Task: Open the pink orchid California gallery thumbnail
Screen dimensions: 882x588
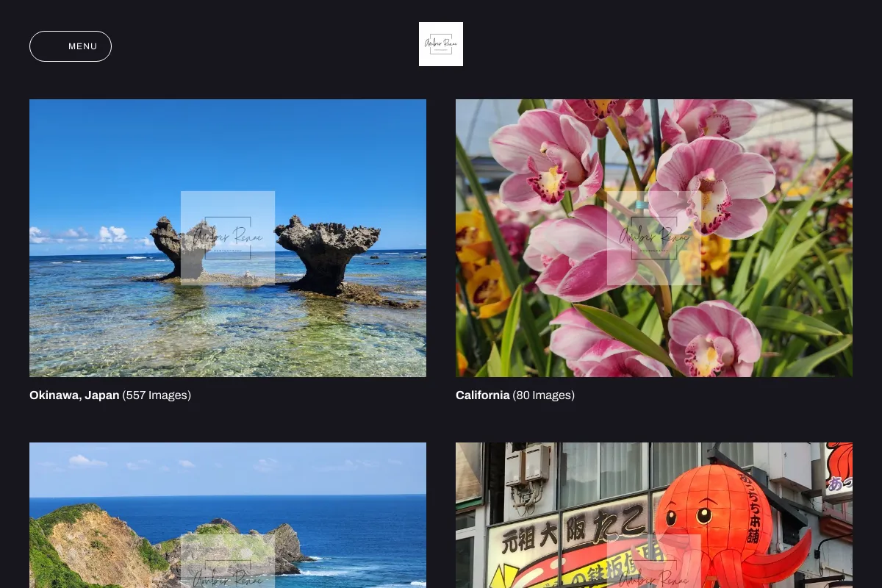Action: (654, 238)
